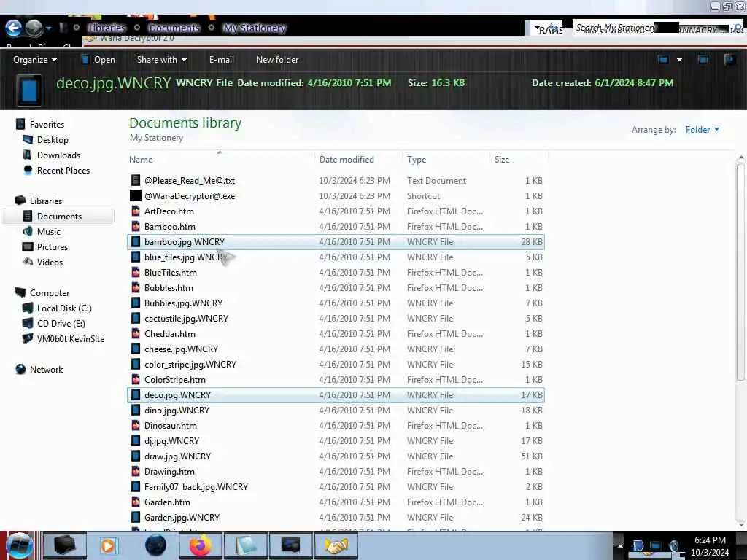Sort by the Name column header
The height and width of the screenshot is (560, 747).
[221, 160]
